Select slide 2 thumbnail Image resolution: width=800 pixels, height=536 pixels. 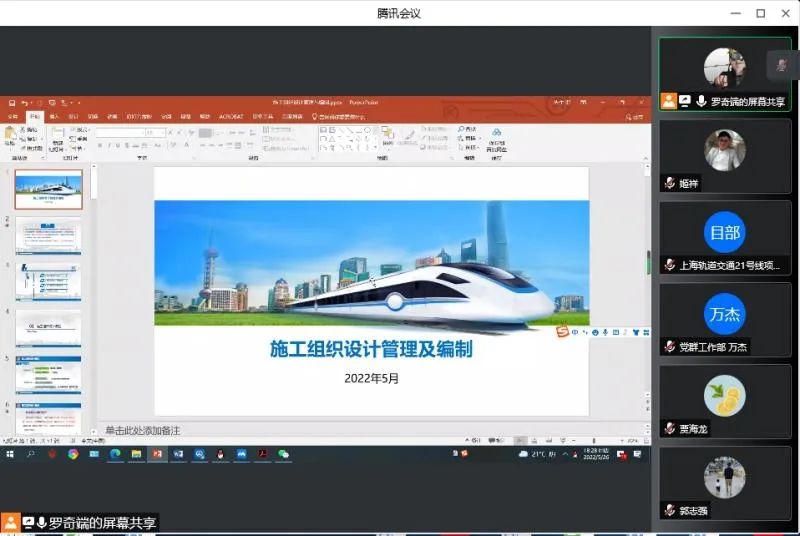[48, 236]
